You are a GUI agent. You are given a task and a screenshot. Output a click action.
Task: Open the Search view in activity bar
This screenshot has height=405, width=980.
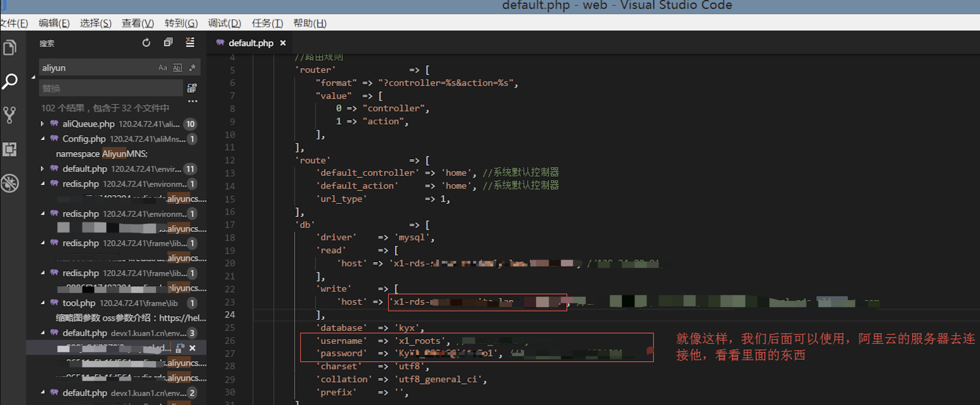click(10, 81)
